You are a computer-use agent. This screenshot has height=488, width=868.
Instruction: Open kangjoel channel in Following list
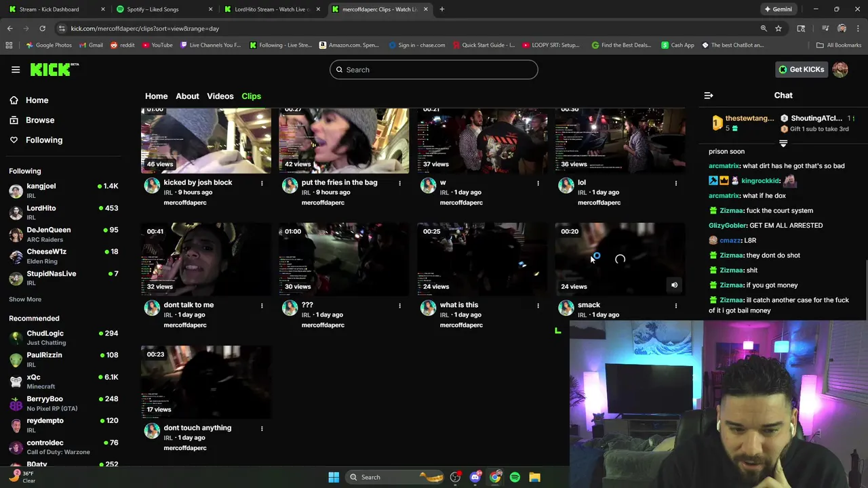coord(64,190)
